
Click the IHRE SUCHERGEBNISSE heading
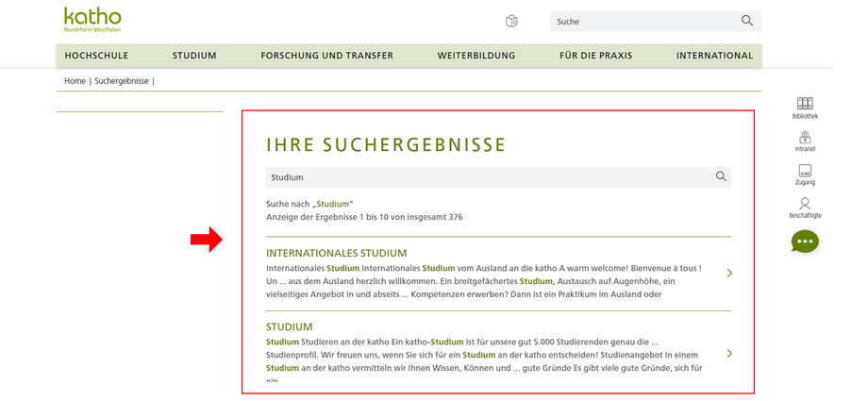[386, 145]
